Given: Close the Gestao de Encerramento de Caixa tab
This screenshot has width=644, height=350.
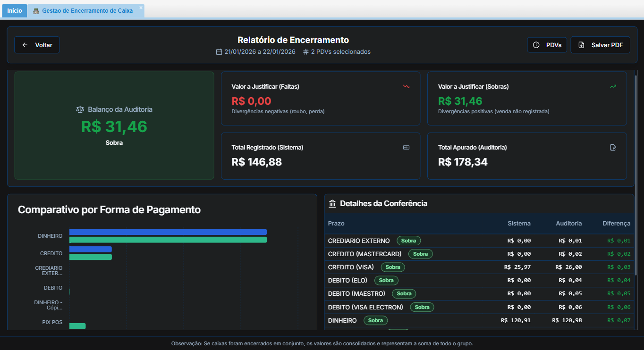Looking at the screenshot, I should click(x=141, y=8).
